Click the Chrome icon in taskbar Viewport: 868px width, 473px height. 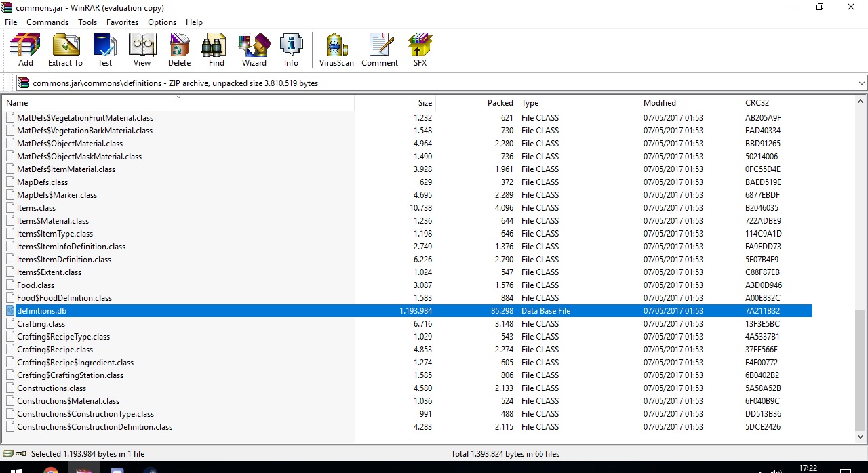51,469
